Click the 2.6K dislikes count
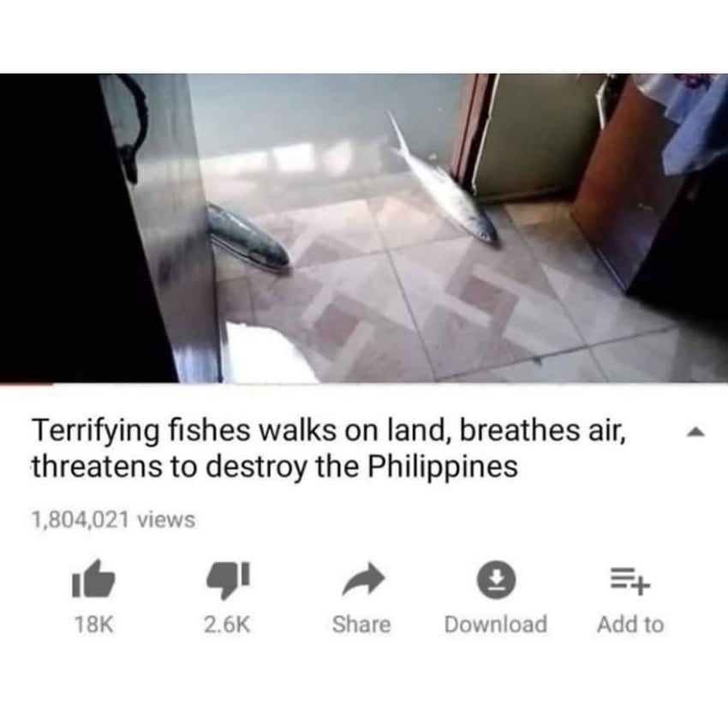The width and height of the screenshot is (728, 723). click(227, 624)
